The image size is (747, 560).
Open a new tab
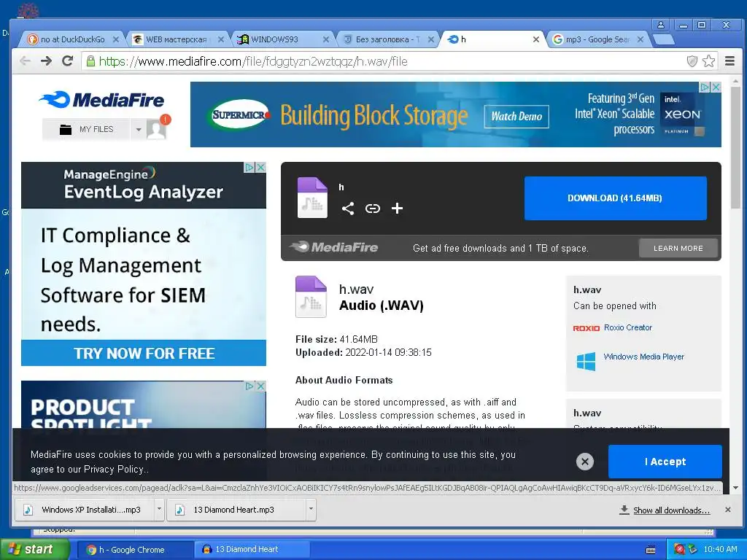click(664, 40)
